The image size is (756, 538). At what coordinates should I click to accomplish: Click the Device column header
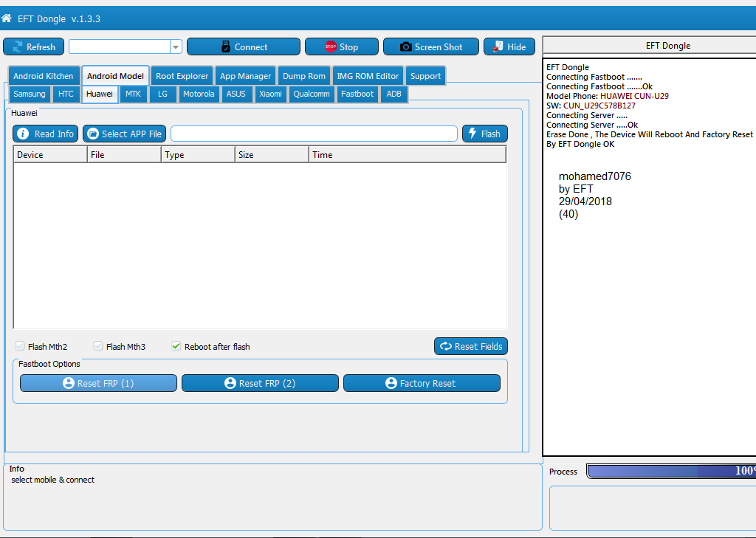tap(50, 155)
